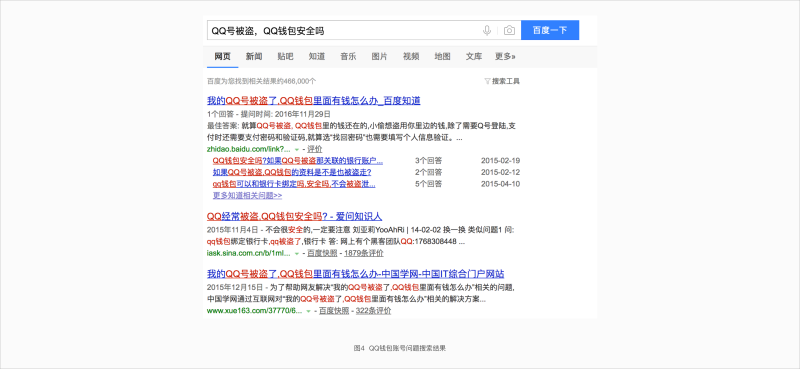
Task: Click the caption 图4 QQ钱包账号问题搜索结果
Action: pyautogui.click(x=400, y=348)
